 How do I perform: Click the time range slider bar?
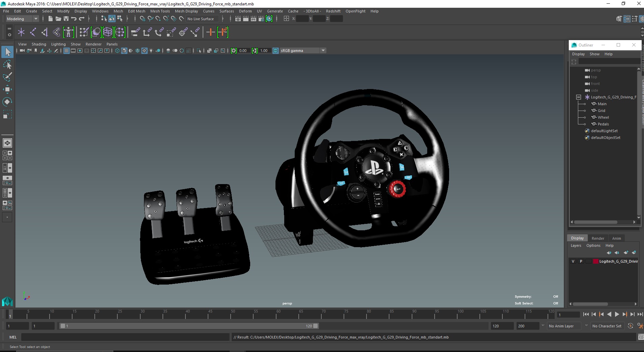(x=189, y=326)
